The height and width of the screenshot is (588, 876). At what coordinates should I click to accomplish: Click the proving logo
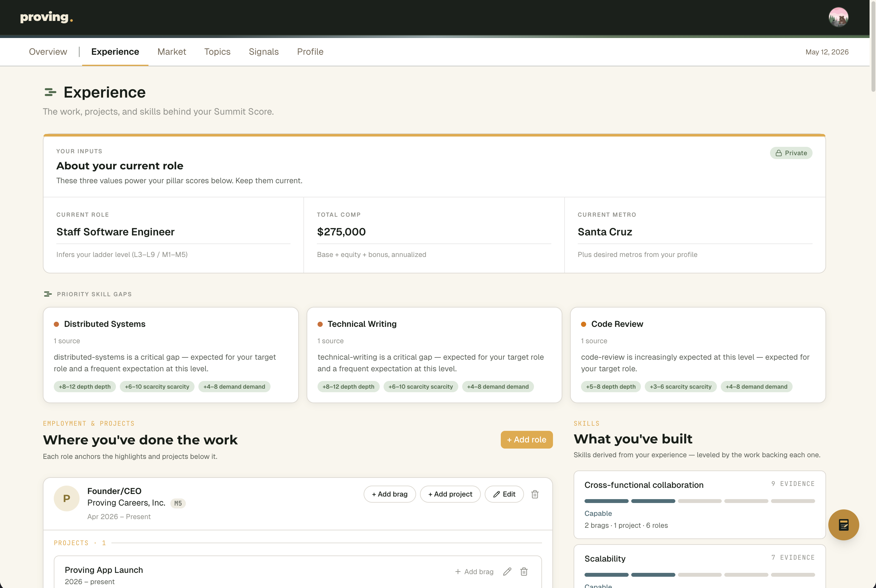(x=46, y=17)
